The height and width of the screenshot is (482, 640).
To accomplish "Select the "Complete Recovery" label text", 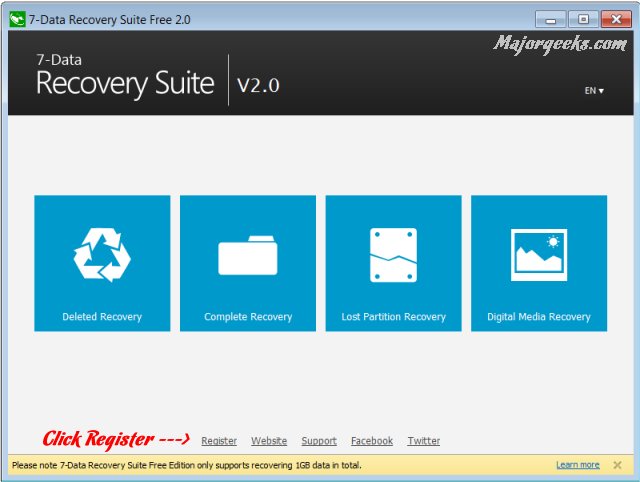I will (248, 317).
